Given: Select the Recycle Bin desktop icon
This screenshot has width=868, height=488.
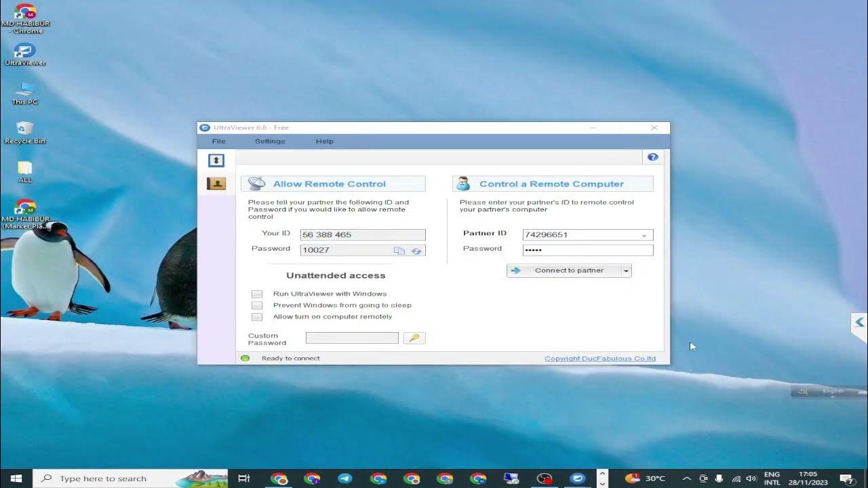Looking at the screenshot, I should (x=25, y=133).
